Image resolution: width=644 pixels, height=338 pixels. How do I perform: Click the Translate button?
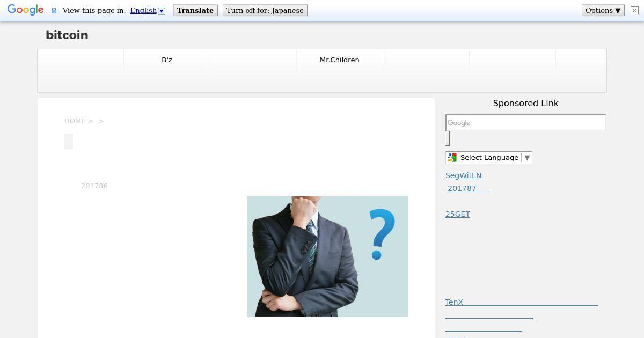point(195,10)
